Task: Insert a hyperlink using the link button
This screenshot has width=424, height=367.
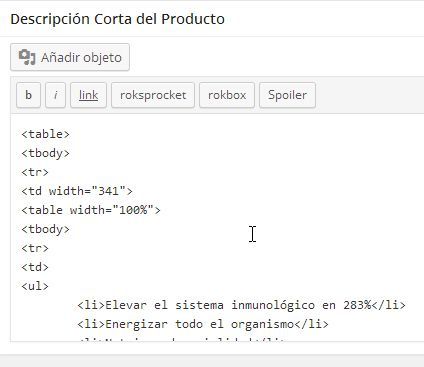Action: tap(88, 95)
